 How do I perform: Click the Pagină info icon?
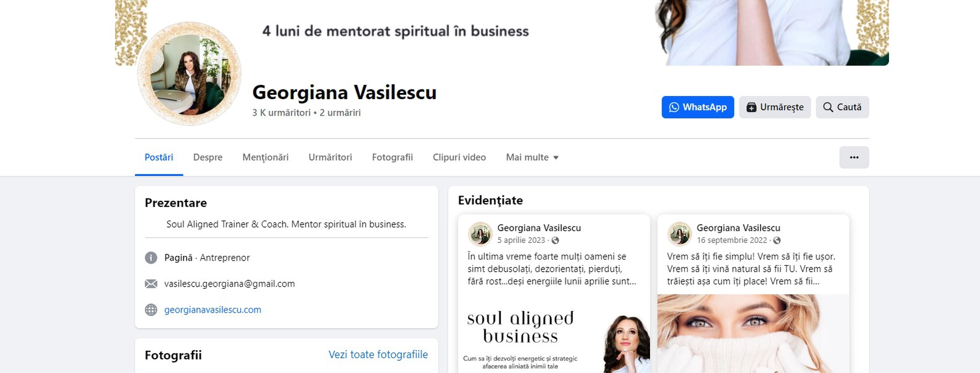point(151,258)
